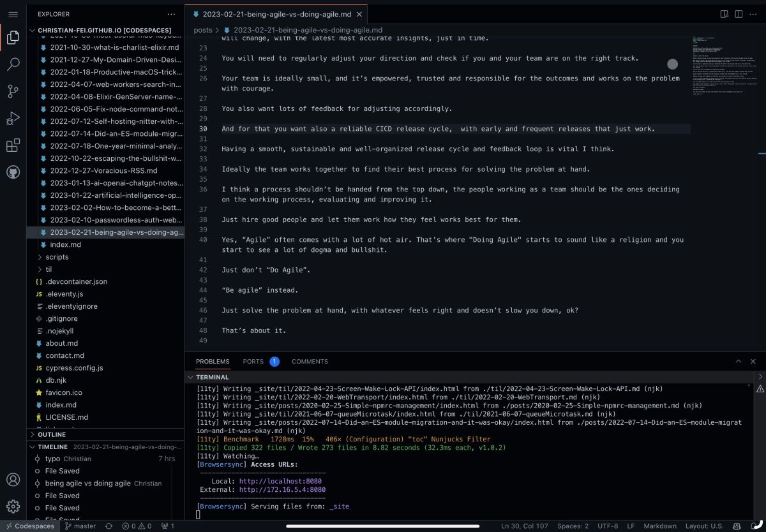Collapse the CHRISTIAN-FEI.GITHUB.IO folder section
This screenshot has width=766, height=532.
pos(105,30)
